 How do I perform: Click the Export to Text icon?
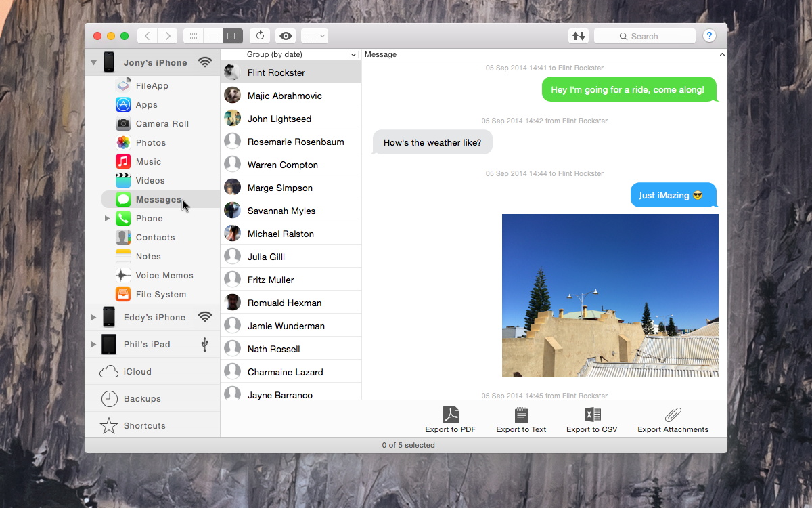521,415
